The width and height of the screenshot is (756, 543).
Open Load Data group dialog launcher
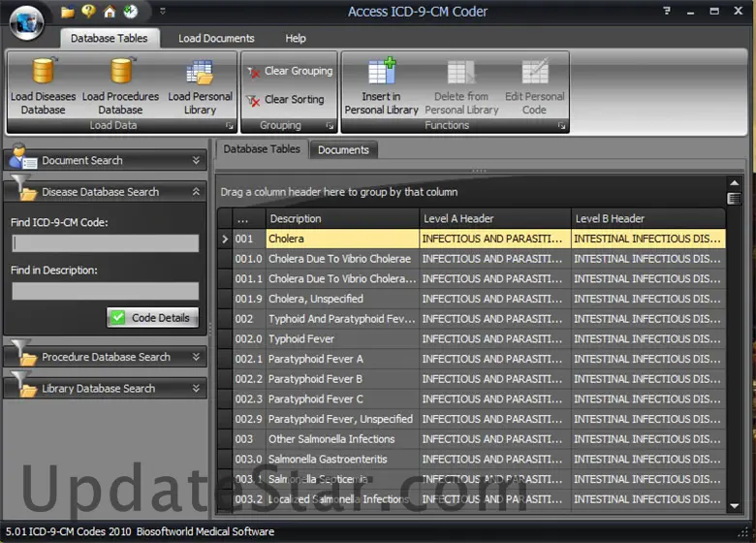[x=230, y=126]
